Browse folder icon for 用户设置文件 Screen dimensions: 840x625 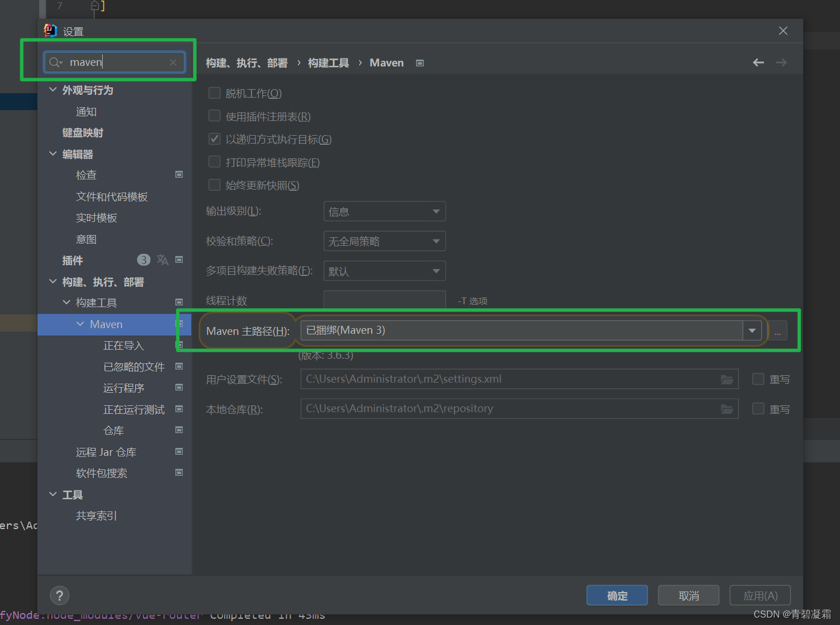(727, 379)
